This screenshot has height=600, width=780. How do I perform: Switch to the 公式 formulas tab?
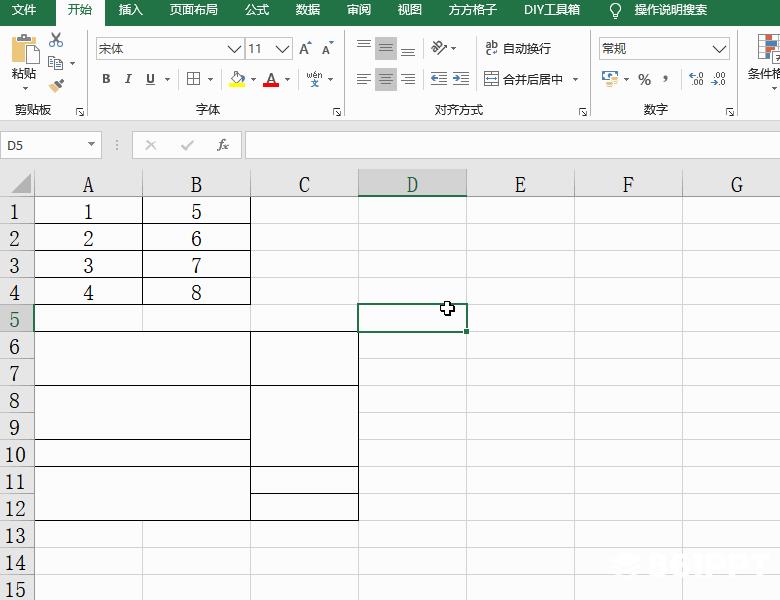coord(257,10)
